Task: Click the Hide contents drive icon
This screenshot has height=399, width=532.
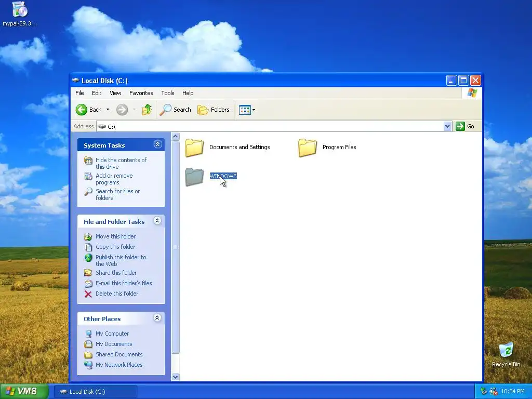Action: point(88,161)
